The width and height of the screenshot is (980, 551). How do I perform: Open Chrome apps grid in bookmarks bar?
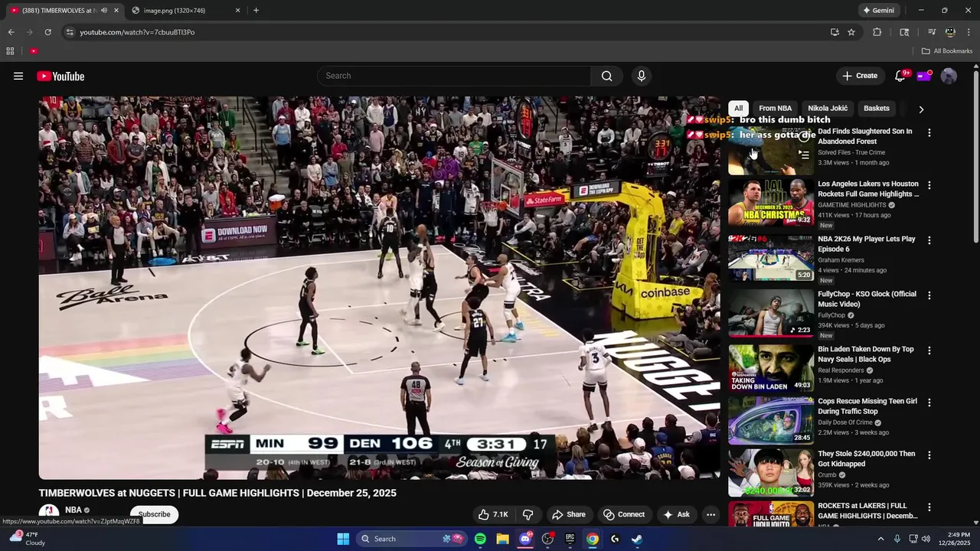point(10,51)
